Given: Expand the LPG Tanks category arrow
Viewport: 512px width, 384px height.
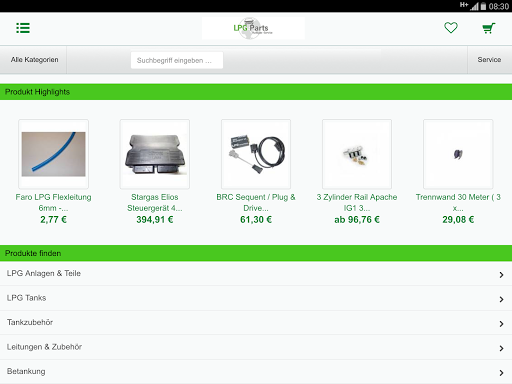Looking at the screenshot, I should coord(501,299).
